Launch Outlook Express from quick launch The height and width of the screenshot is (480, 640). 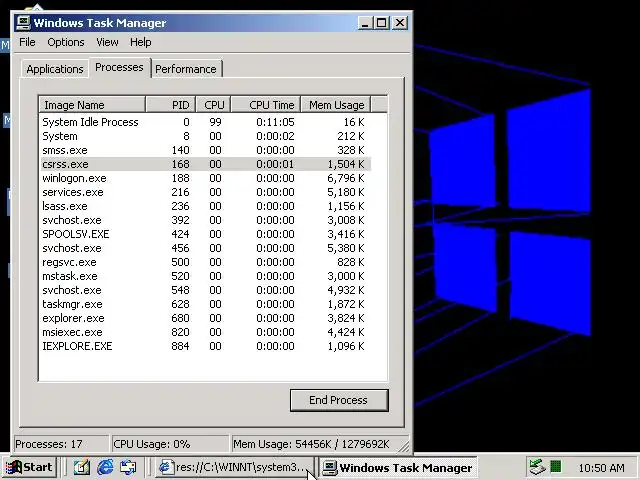coord(128,467)
